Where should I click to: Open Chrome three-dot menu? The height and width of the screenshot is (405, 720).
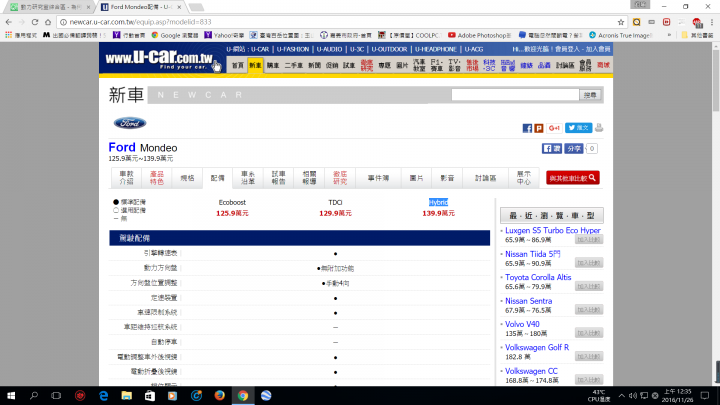[712, 22]
